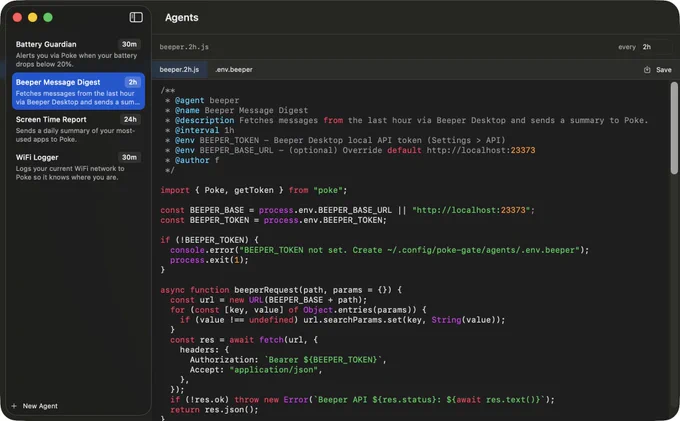Click the 'process.exit(1);' line
The width and height of the screenshot is (680, 421).
(x=209, y=260)
